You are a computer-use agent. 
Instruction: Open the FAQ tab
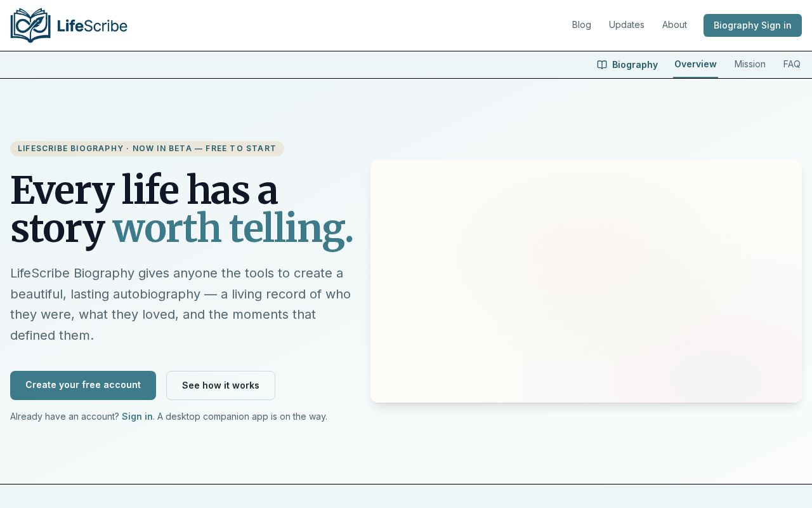(x=792, y=64)
